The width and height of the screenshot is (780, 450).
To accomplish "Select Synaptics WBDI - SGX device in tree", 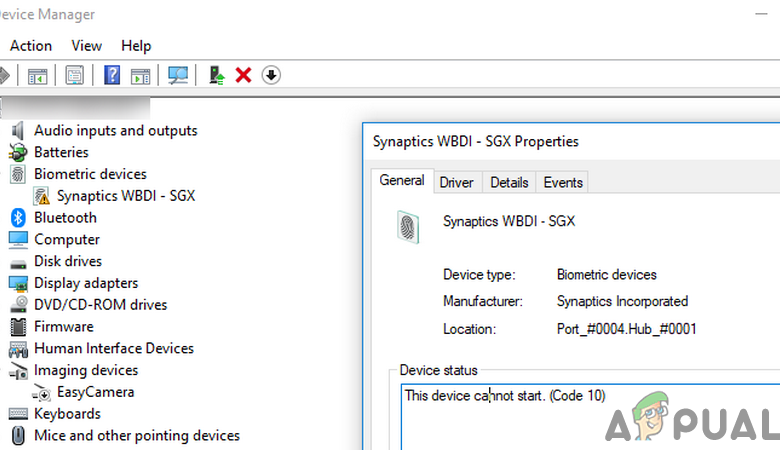I will (x=125, y=196).
